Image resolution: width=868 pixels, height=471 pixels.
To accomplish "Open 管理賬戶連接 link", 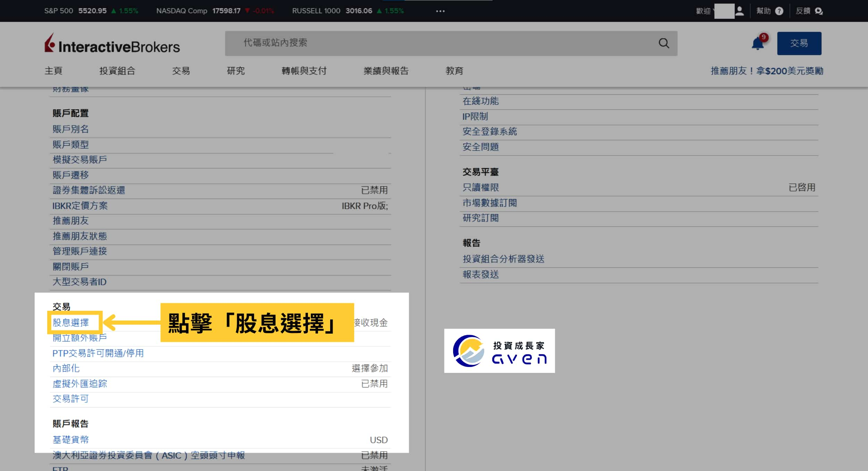I will tap(80, 251).
